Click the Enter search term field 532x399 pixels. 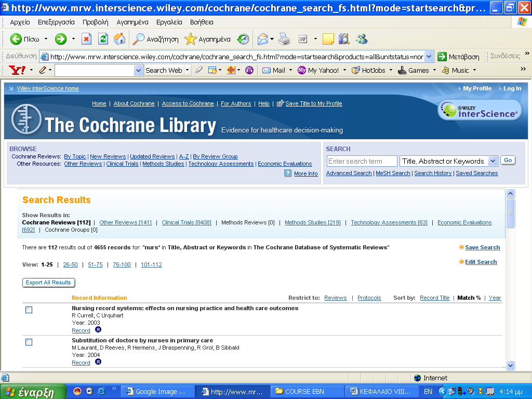coord(362,161)
